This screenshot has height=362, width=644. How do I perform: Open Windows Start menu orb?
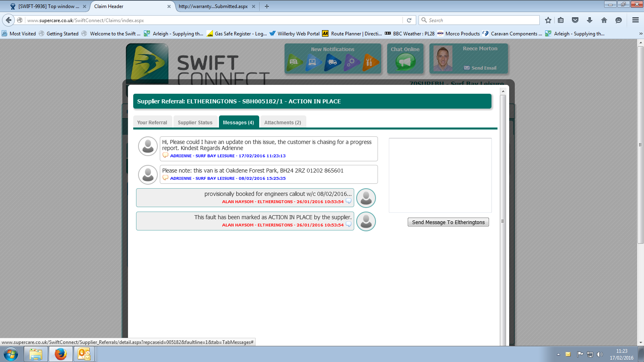[x=11, y=354]
